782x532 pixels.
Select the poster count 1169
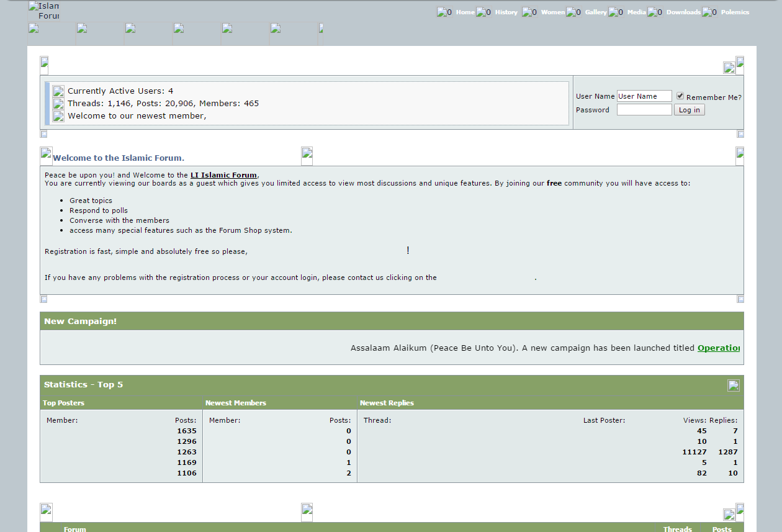(x=187, y=462)
